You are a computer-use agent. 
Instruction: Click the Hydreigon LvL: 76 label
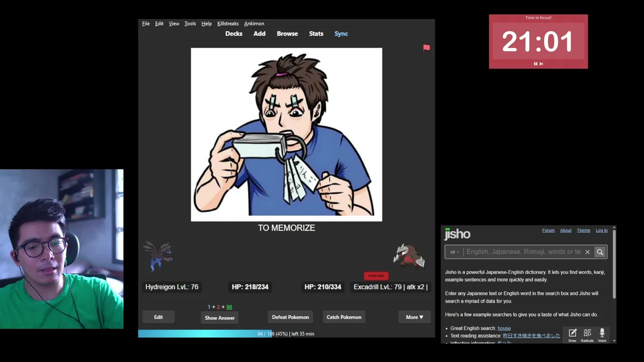click(x=172, y=287)
